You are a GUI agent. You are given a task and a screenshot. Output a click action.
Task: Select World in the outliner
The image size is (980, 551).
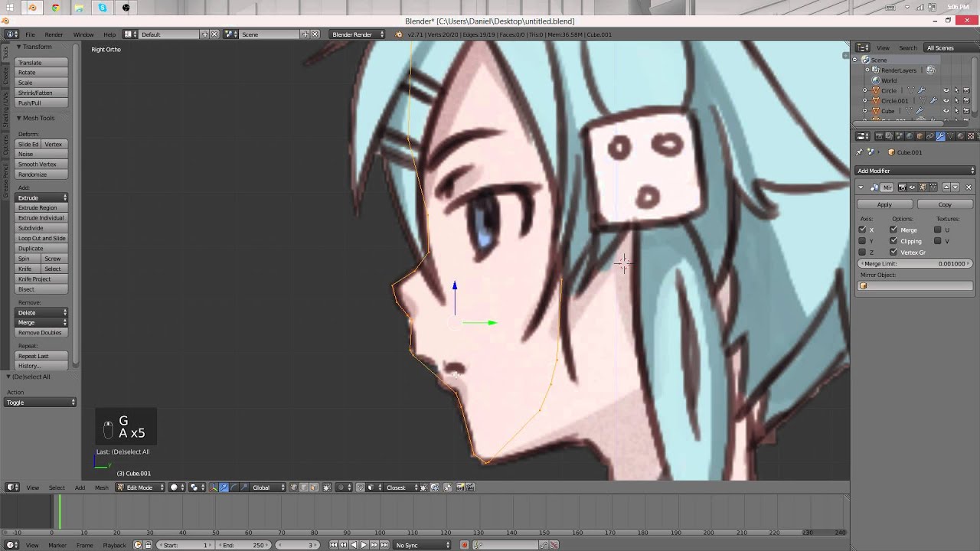point(888,80)
